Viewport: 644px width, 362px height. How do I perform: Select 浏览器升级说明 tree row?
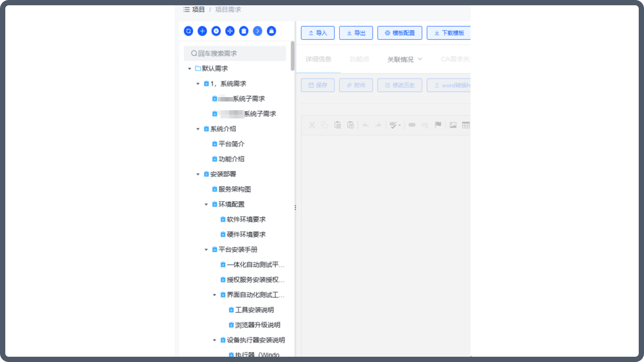(255, 325)
